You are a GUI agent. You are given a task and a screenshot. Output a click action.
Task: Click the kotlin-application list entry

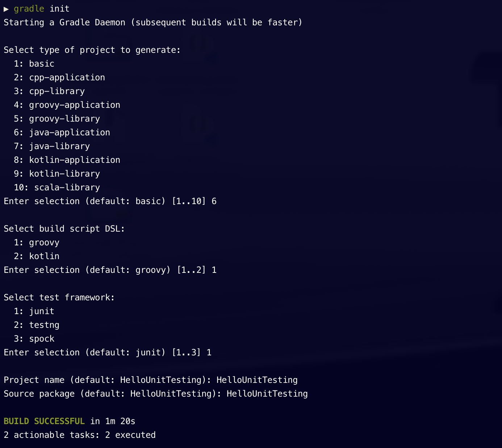pyautogui.click(x=67, y=160)
